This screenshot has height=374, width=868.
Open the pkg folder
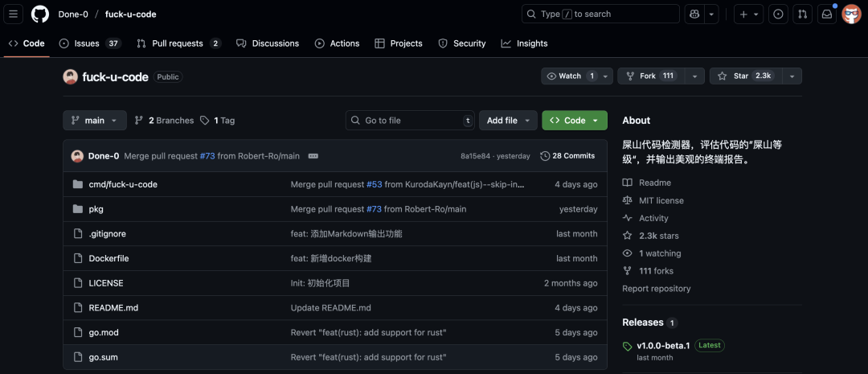click(x=96, y=209)
